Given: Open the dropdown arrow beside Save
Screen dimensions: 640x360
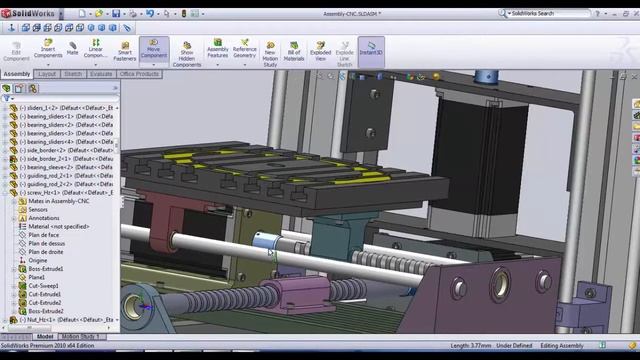Looking at the screenshot, I should pos(124,14).
